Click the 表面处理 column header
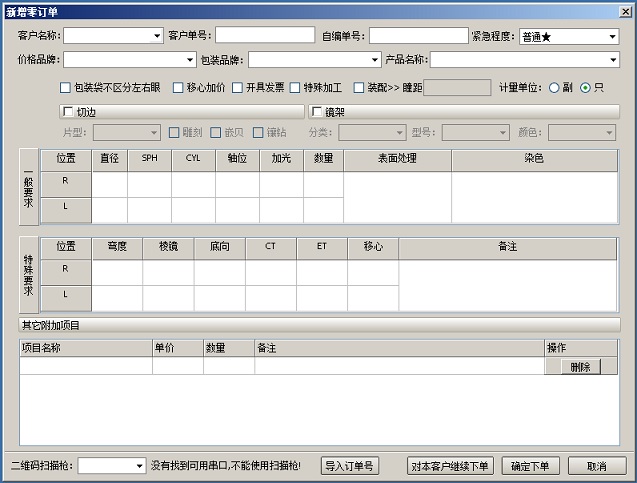The height and width of the screenshot is (483, 637). tap(397, 160)
